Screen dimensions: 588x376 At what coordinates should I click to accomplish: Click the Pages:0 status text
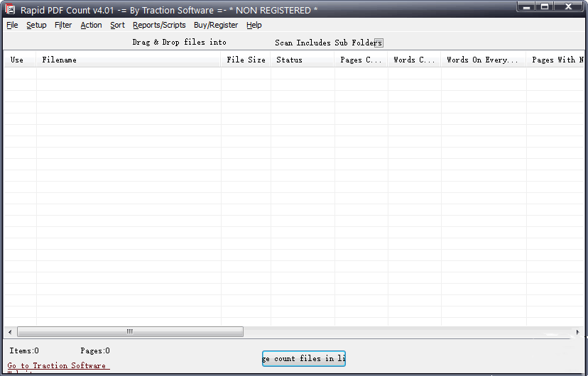[x=95, y=351]
